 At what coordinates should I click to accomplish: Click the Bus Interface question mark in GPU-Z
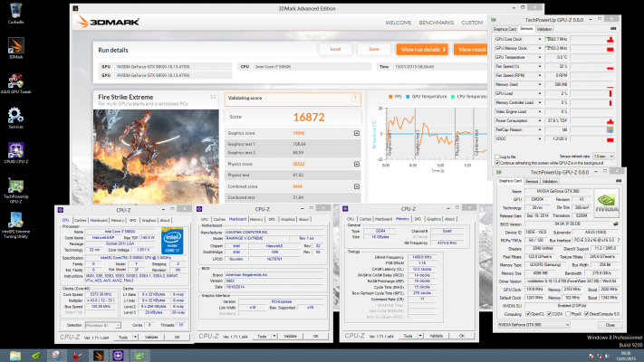pos(619,240)
